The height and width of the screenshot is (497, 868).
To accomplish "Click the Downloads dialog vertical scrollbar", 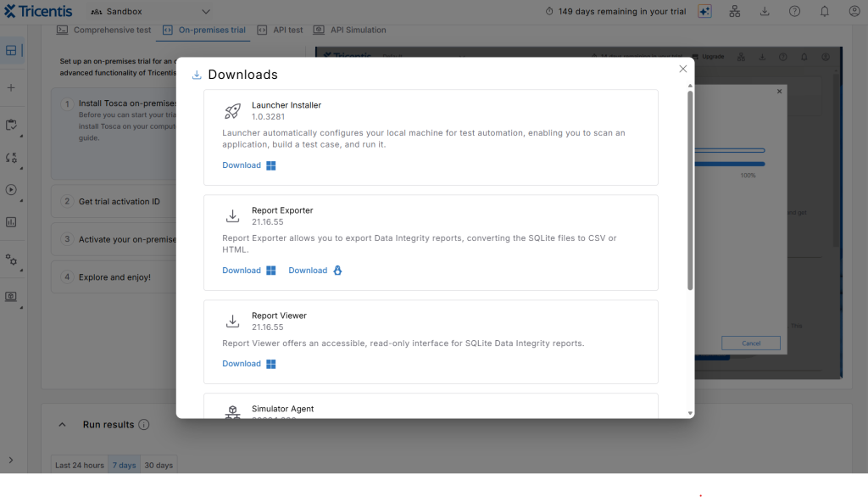I will coord(690,190).
